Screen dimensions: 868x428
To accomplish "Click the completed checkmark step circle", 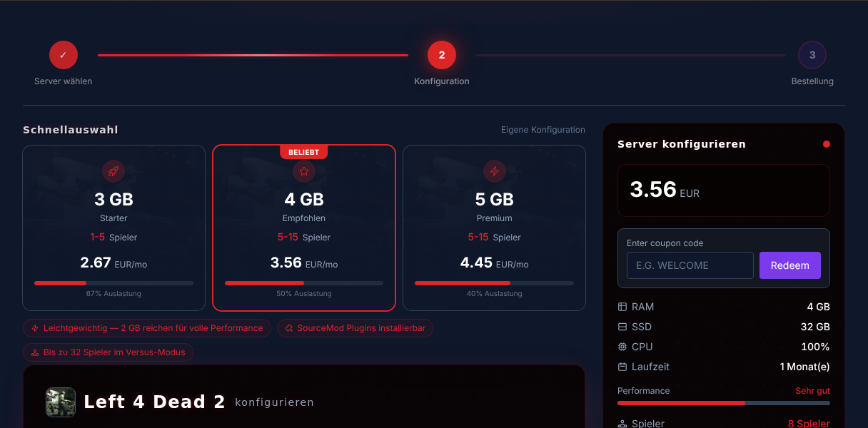I will point(64,55).
